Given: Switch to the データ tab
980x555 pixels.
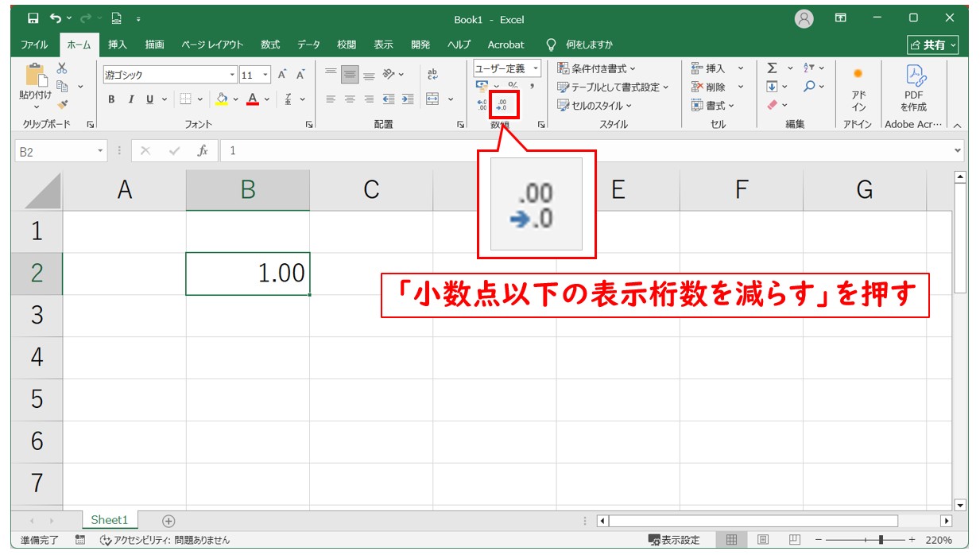Looking at the screenshot, I should pos(308,45).
